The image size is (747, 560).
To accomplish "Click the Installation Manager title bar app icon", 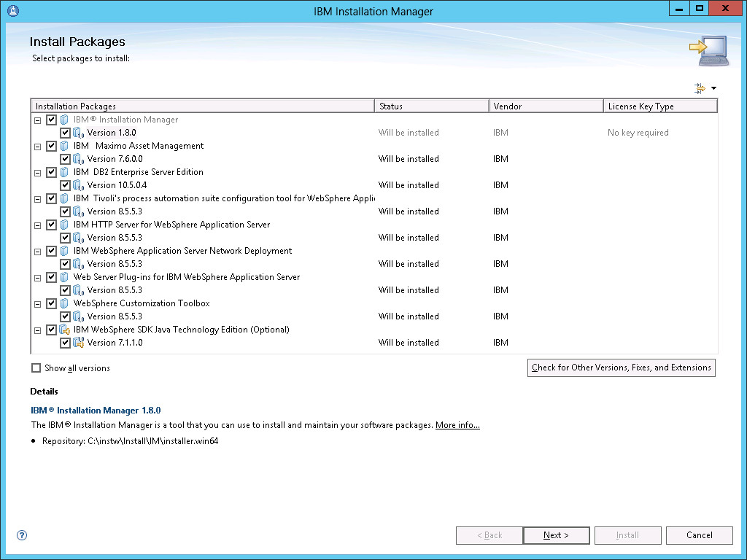I will (13, 10).
